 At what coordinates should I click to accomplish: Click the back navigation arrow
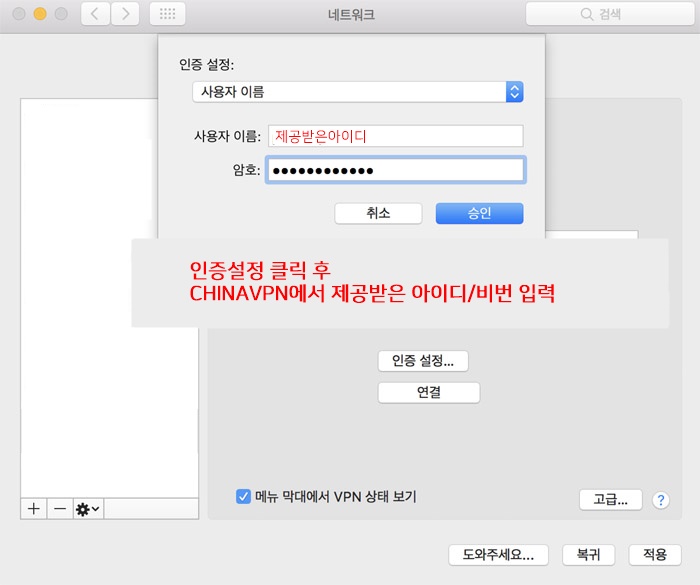[x=95, y=14]
